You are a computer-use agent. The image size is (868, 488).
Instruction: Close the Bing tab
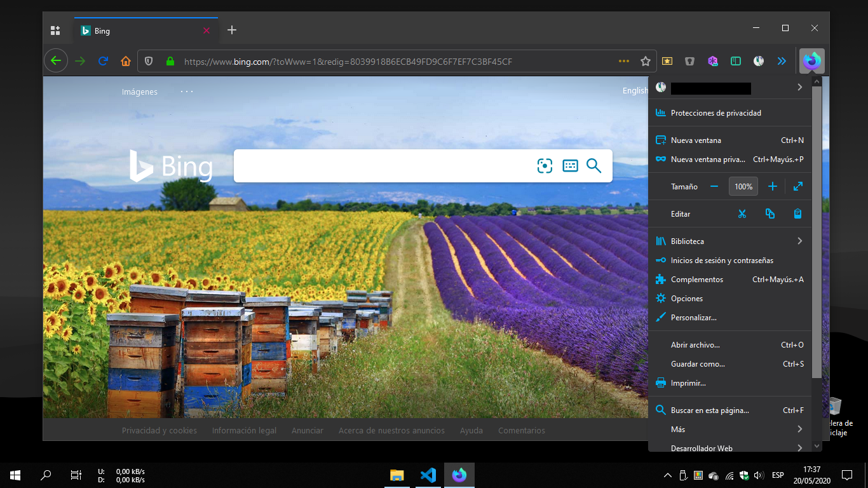coord(207,30)
